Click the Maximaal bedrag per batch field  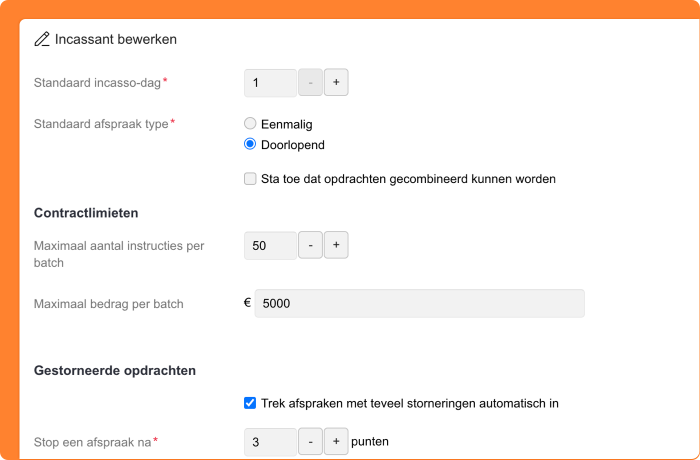419,304
